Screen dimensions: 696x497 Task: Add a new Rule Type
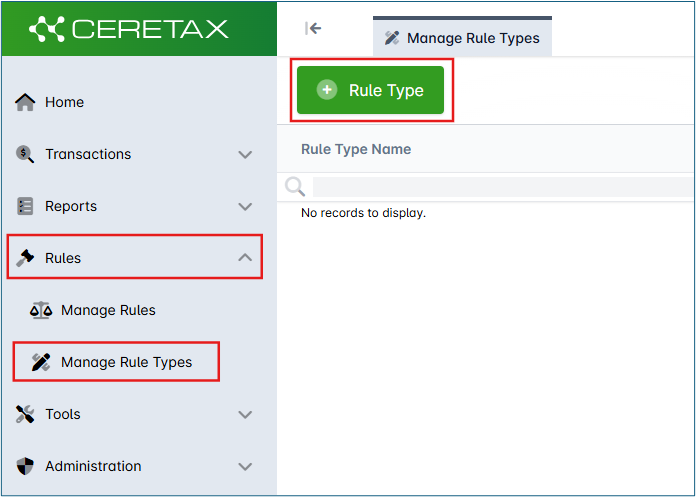(371, 90)
